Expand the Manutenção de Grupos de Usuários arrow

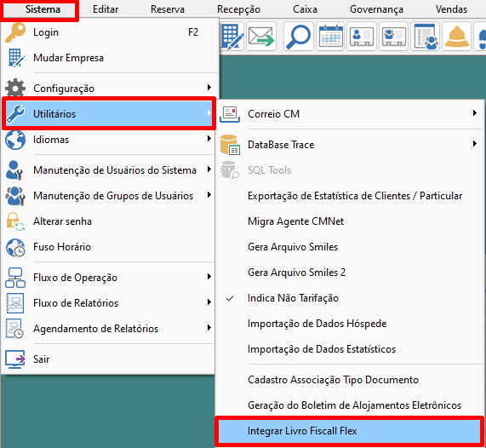(x=209, y=194)
